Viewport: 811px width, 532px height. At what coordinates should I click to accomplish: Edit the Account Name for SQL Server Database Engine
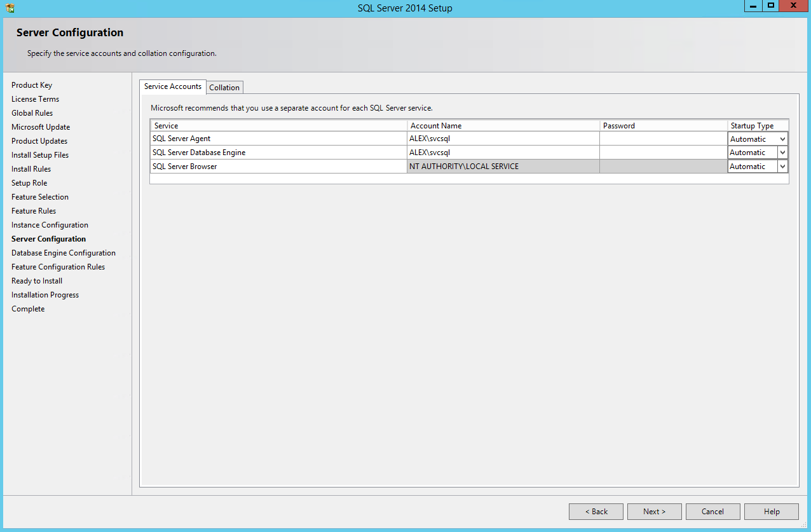(x=502, y=152)
